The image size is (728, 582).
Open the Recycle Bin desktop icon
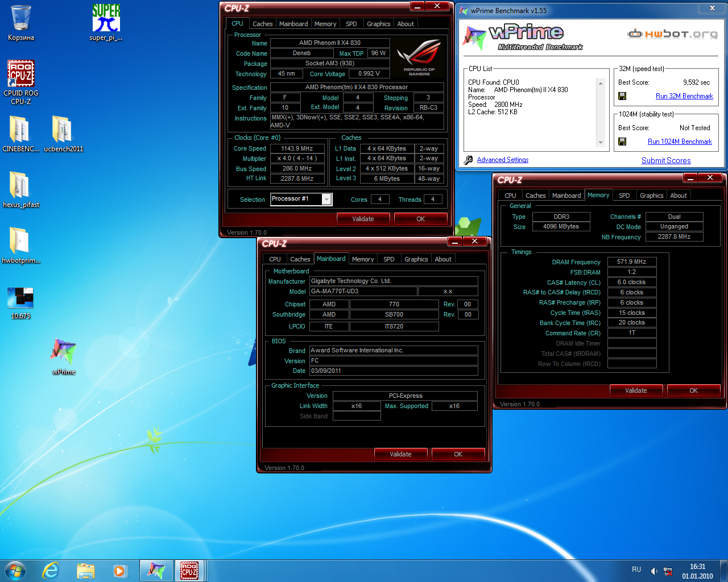(21, 23)
